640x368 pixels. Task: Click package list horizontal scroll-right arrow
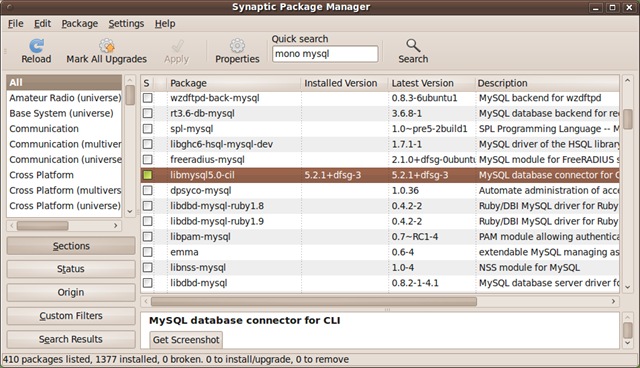click(613, 301)
